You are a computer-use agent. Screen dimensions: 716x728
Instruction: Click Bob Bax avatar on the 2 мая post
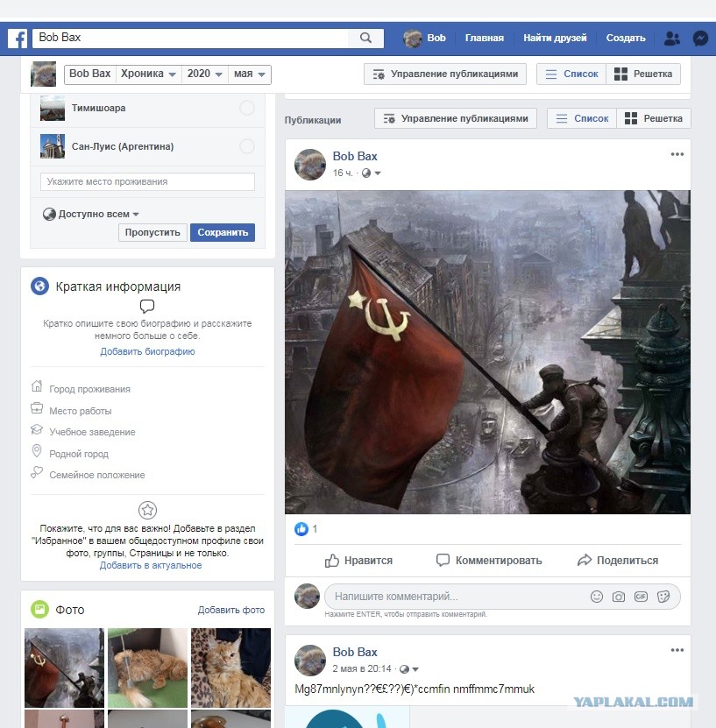tap(310, 661)
